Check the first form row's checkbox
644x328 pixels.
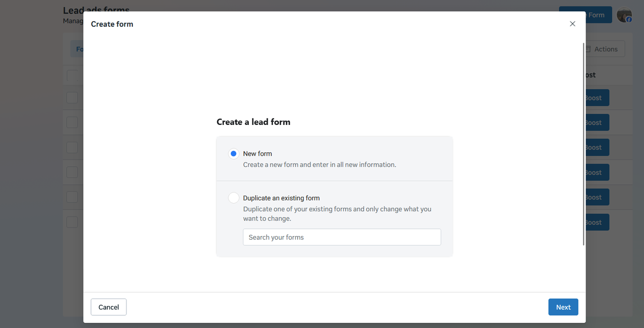tap(73, 98)
